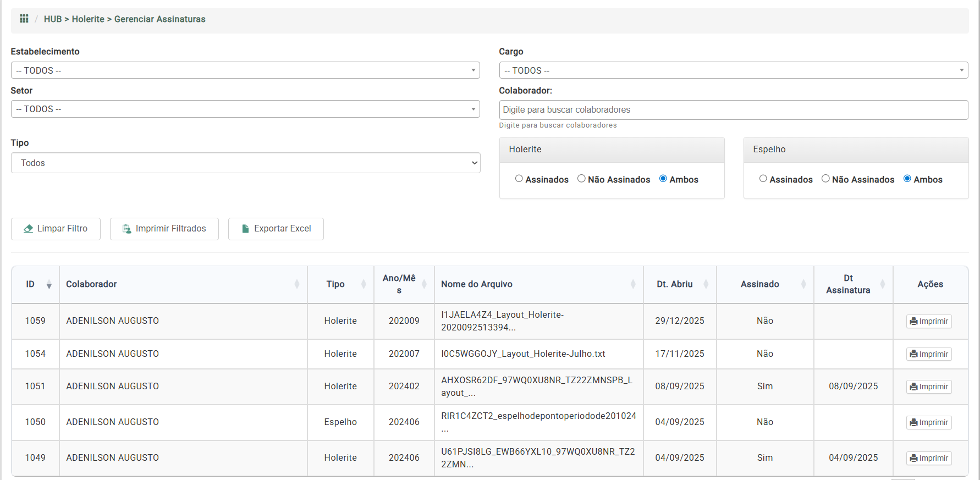Expand the Tipo dropdown showing Todos
Viewport: 980px width, 480px height.
pos(245,163)
